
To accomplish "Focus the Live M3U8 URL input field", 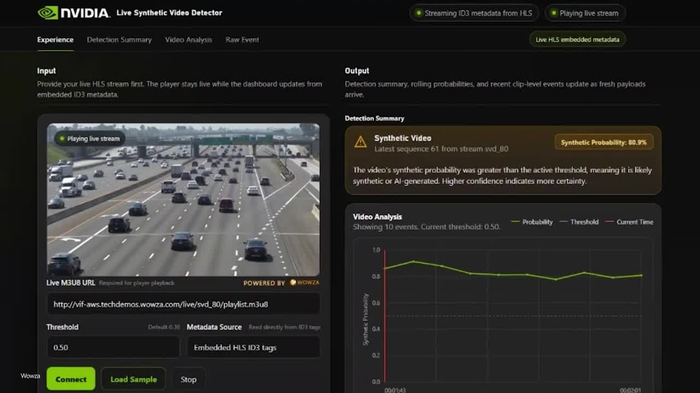I will [183, 304].
